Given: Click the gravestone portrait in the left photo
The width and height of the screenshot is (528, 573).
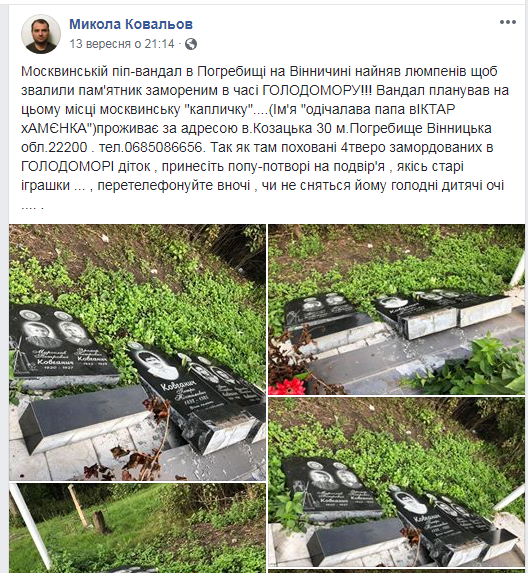Looking at the screenshot, I should (155, 366).
